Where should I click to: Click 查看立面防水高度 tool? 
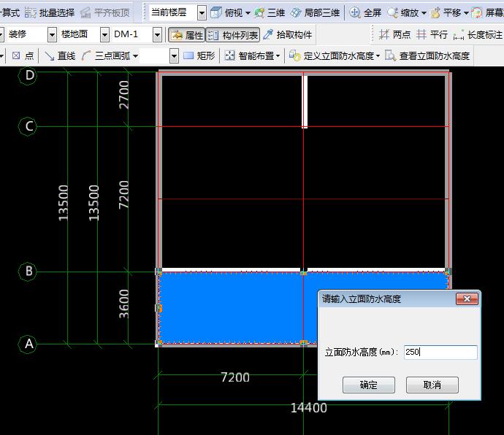point(427,56)
